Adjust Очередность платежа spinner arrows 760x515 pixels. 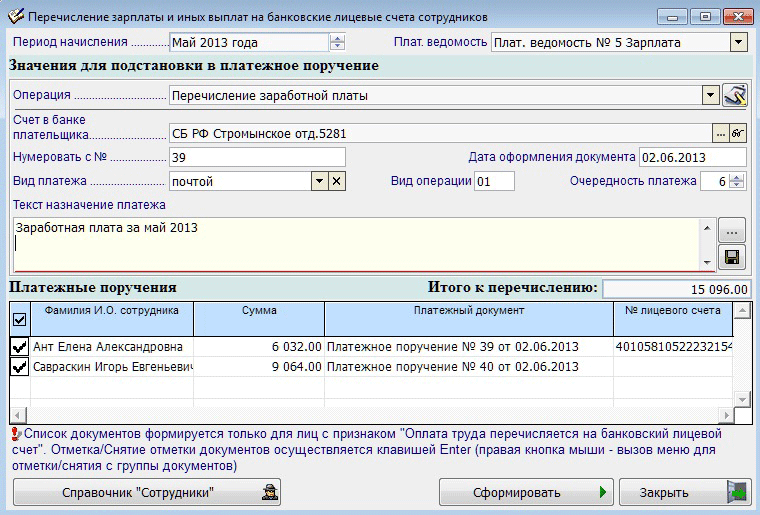coord(737,181)
